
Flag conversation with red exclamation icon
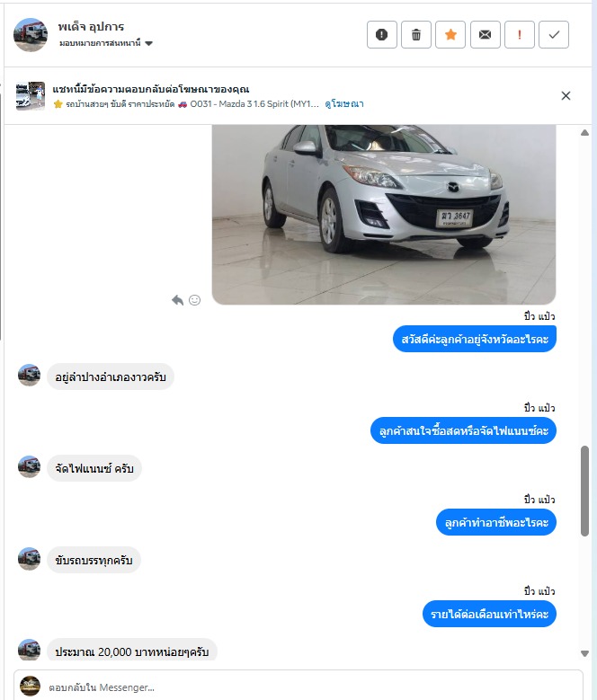[x=520, y=34]
